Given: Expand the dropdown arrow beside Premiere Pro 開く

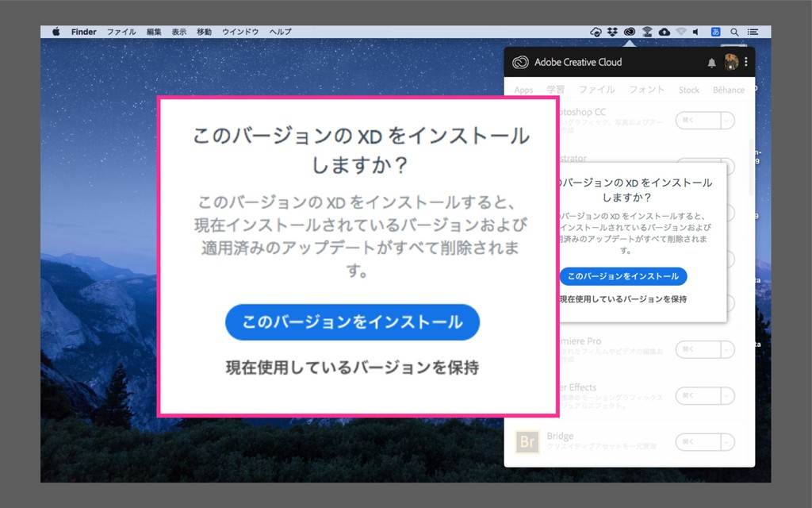Looking at the screenshot, I should pyautogui.click(x=728, y=349).
